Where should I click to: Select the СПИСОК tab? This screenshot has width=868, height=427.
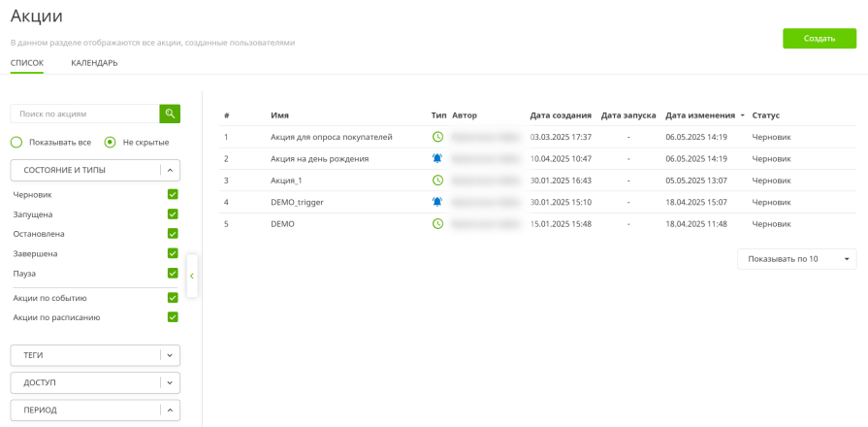tap(27, 63)
